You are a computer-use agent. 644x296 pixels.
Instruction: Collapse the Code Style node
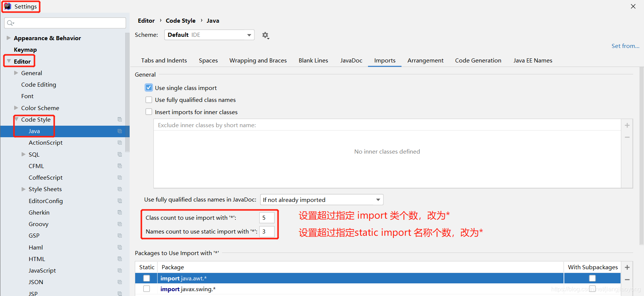pos(16,119)
